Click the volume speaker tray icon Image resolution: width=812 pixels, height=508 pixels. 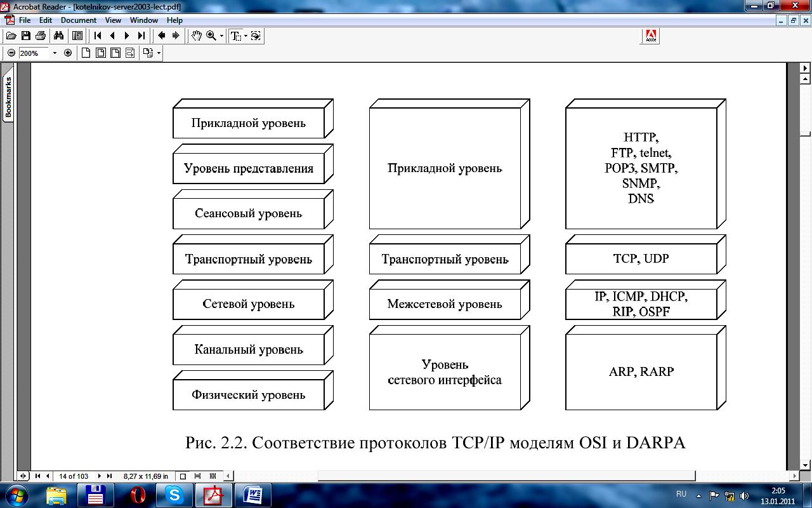tap(744, 496)
